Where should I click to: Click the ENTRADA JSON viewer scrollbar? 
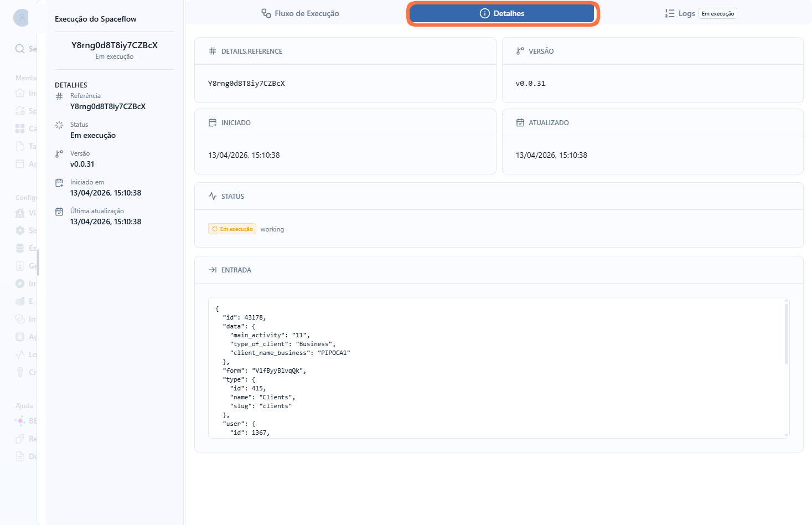(787, 334)
